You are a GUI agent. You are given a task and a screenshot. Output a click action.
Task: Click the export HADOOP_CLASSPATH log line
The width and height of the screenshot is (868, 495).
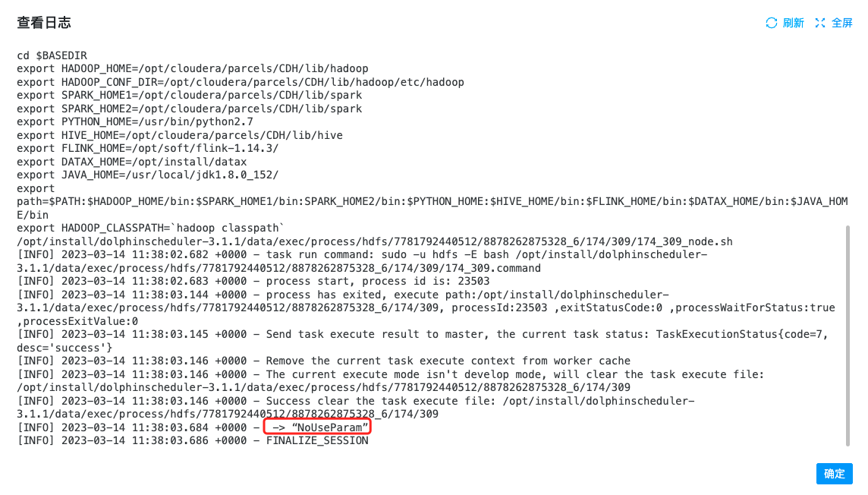click(x=150, y=228)
